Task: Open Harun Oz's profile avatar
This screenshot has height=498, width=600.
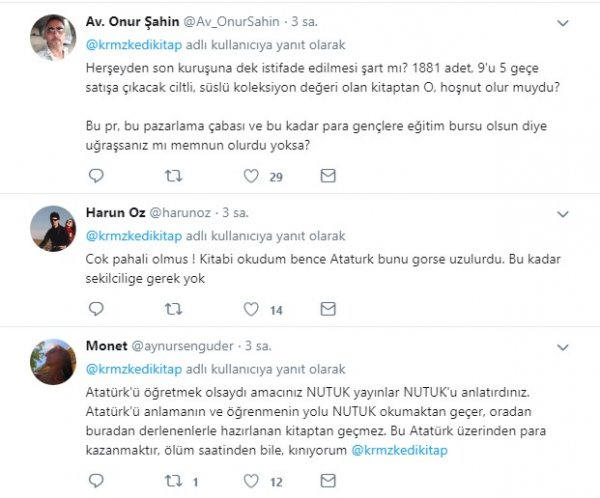Action: [x=54, y=230]
